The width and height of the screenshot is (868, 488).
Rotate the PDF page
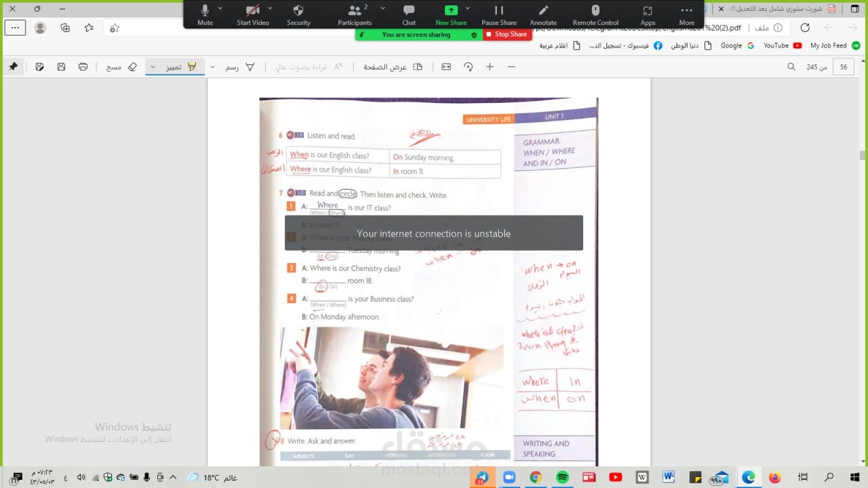(468, 67)
